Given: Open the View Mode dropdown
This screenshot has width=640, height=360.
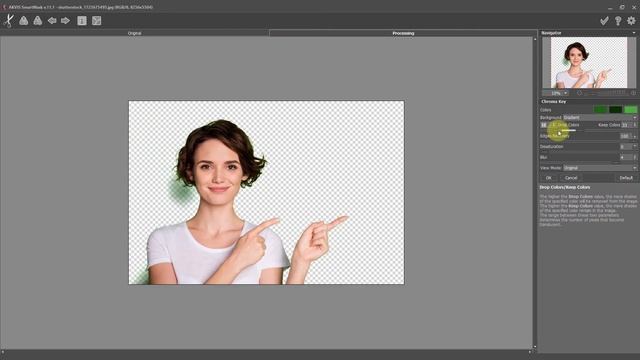Looking at the screenshot, I should click(600, 168).
